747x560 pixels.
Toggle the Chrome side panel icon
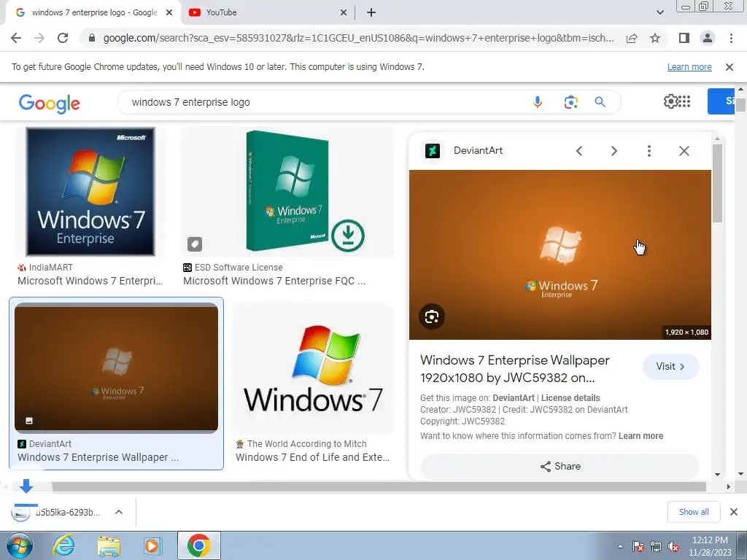[x=684, y=38]
